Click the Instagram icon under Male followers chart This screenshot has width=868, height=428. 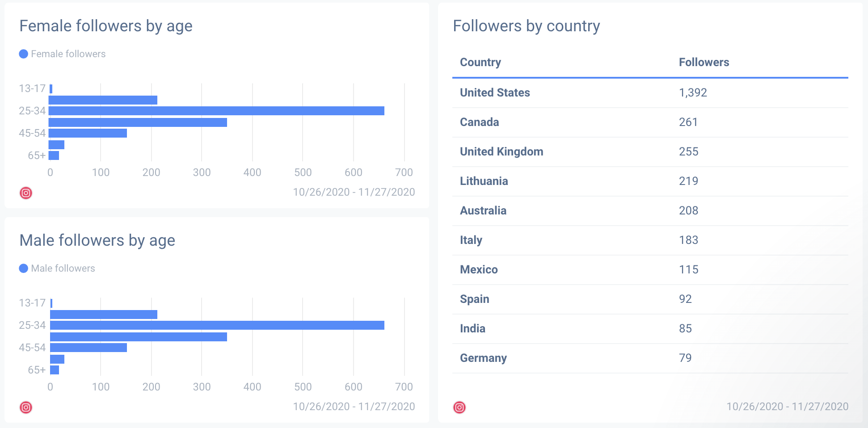click(x=26, y=407)
